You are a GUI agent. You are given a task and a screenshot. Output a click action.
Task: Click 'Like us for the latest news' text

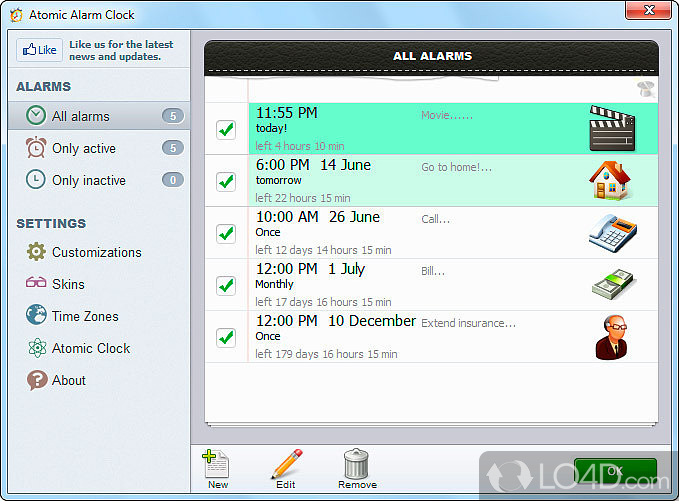(x=121, y=50)
